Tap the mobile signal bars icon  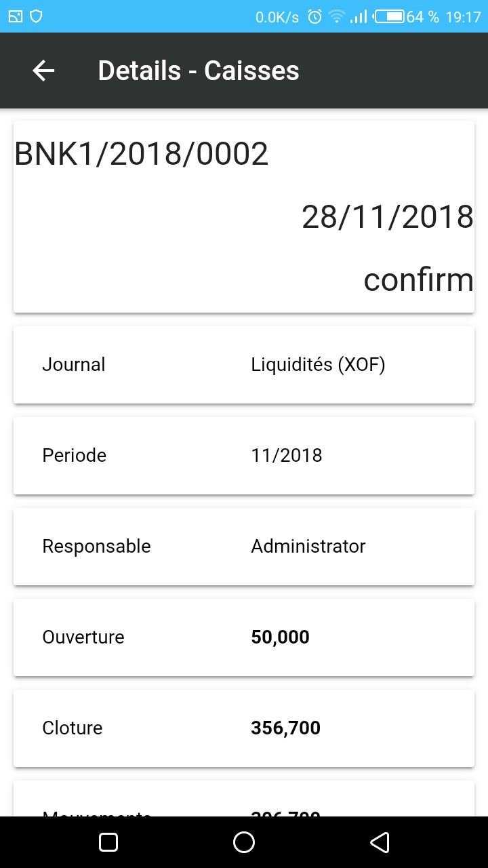[359, 17]
